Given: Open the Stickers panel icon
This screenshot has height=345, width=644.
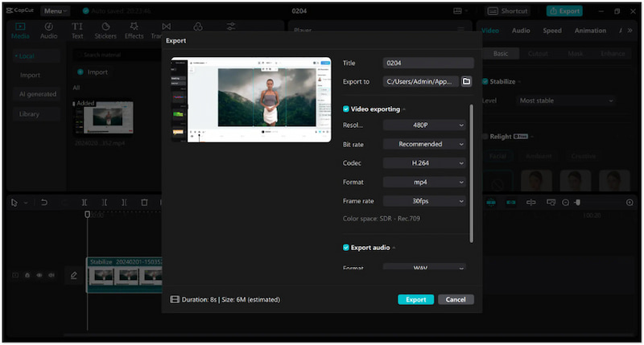Looking at the screenshot, I should coord(105,31).
